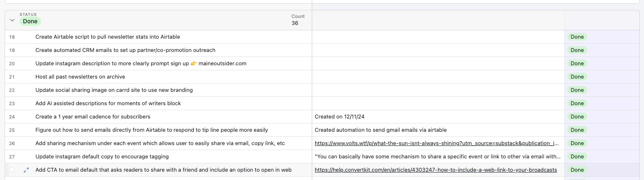This screenshot has width=644, height=180.
Task: Click the empty notes cell in row 18
Action: (438, 37)
